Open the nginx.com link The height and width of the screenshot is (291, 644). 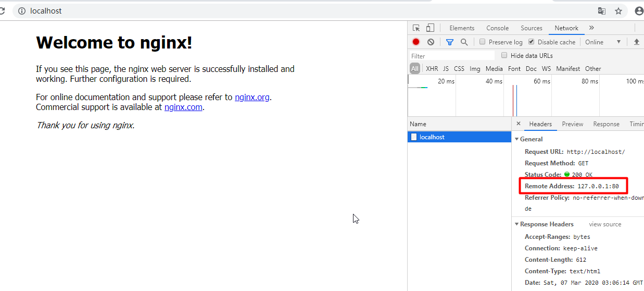click(x=183, y=107)
